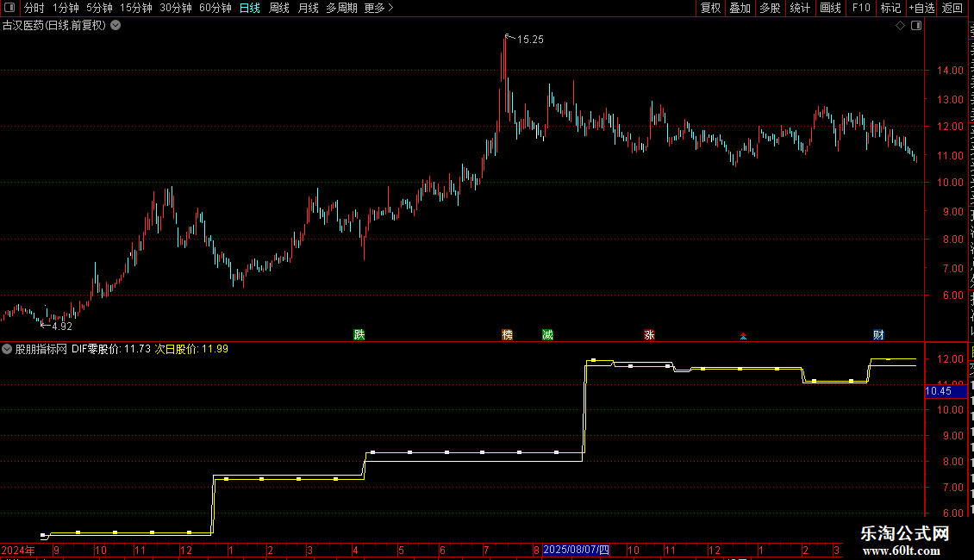Viewport: 974px width, 560px height.
Task: Click the diamond icon at chart top-right
Action: tap(900, 26)
